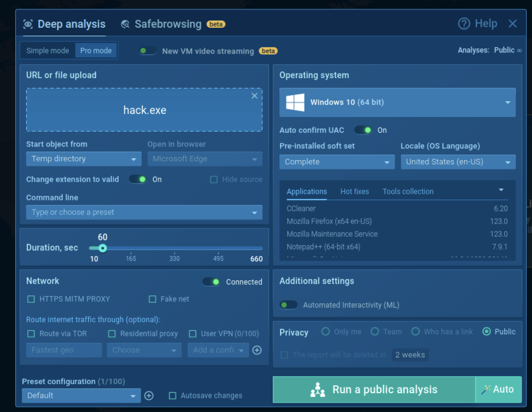Click Run a public analysis button

(x=374, y=389)
